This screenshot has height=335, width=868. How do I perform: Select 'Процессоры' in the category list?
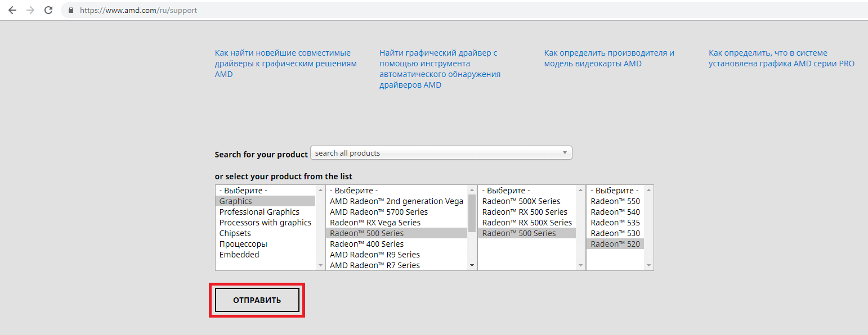(265, 244)
